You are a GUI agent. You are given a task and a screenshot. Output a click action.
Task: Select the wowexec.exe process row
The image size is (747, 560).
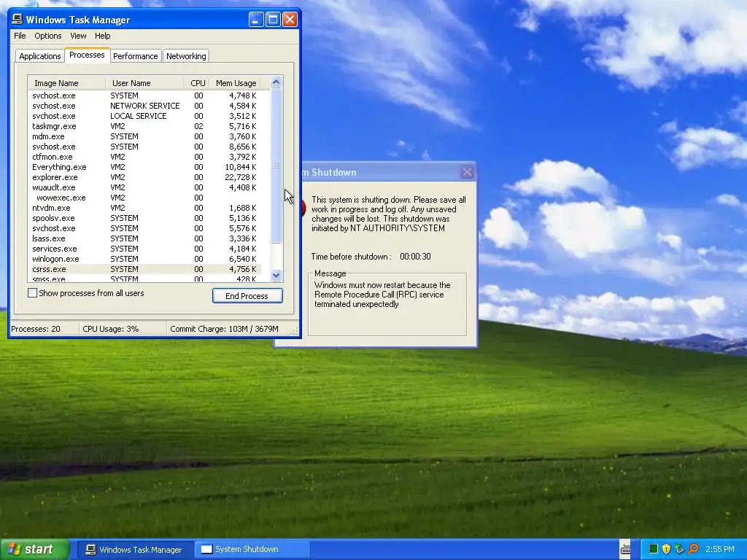[x=144, y=198]
